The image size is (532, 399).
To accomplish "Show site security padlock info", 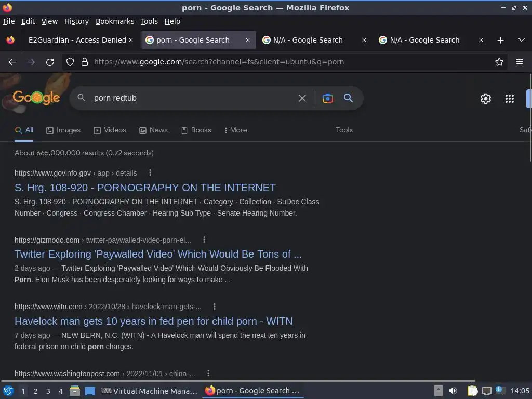I will 85,62.
